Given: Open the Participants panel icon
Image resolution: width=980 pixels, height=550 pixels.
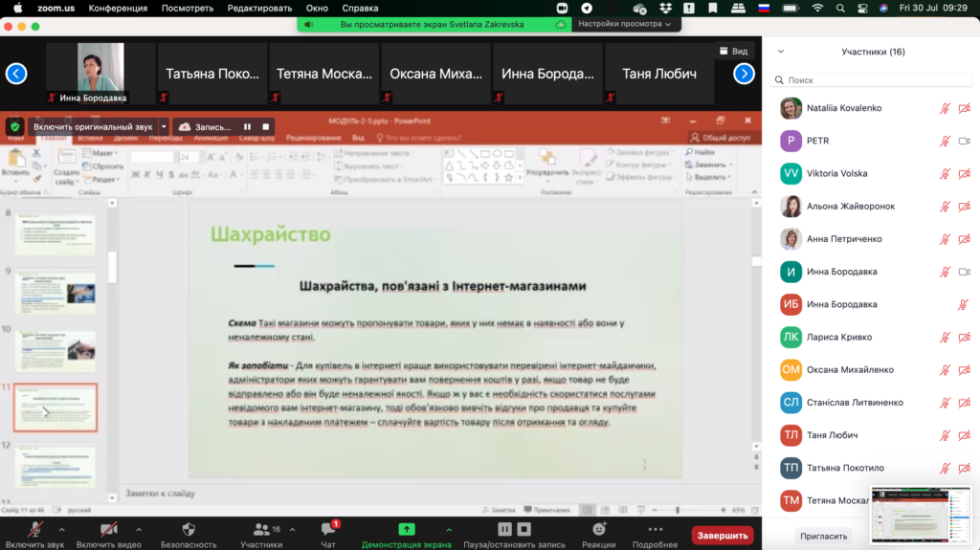Looking at the screenshot, I should pyautogui.click(x=260, y=529).
